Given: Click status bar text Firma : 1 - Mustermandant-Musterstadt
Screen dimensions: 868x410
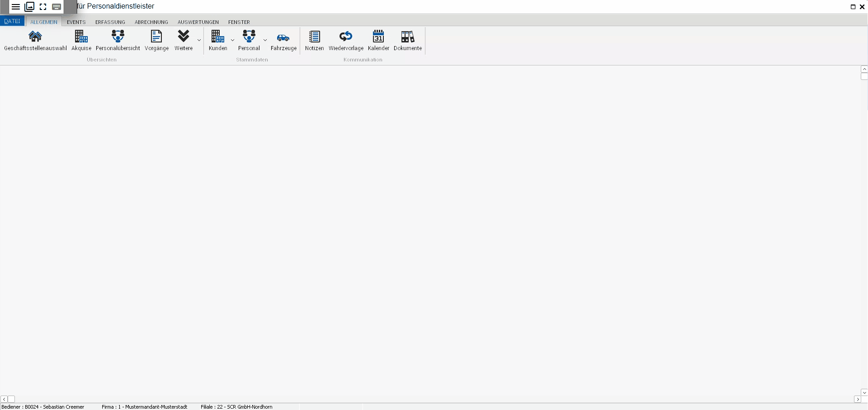Looking at the screenshot, I should (x=144, y=407).
